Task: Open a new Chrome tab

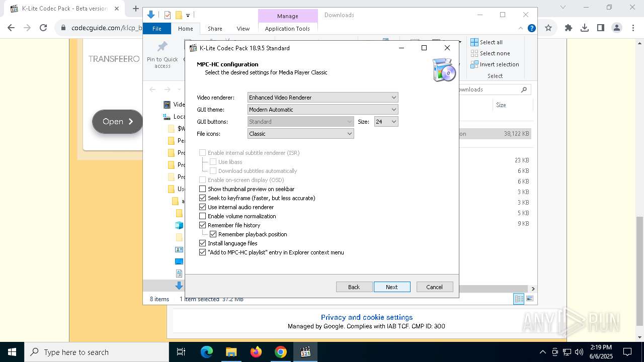Action: [x=135, y=9]
